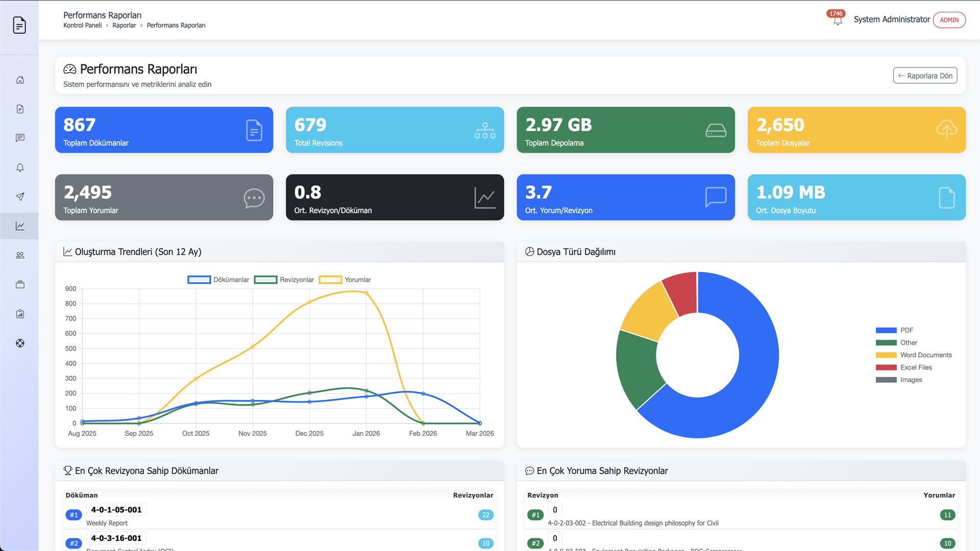Toggle Word Documents legend entry

914,355
